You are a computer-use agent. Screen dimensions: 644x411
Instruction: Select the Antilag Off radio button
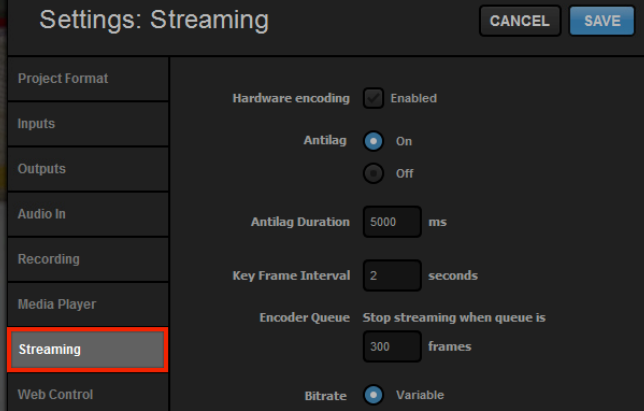[373, 173]
